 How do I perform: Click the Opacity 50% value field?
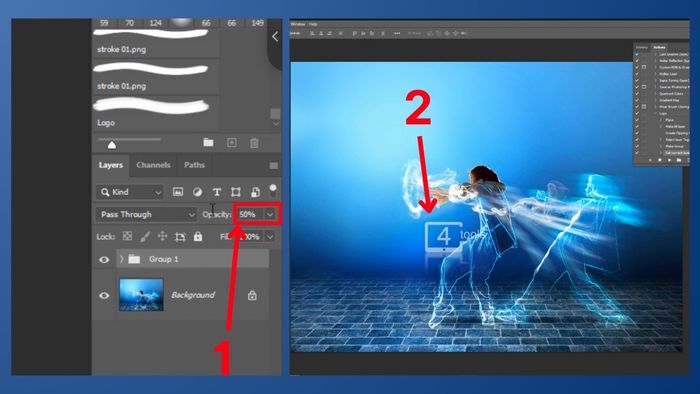pyautogui.click(x=251, y=215)
